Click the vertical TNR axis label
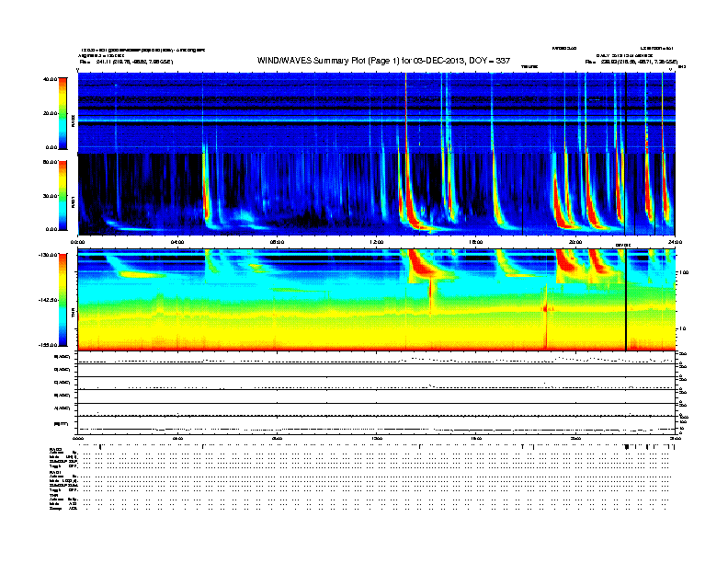 click(73, 315)
